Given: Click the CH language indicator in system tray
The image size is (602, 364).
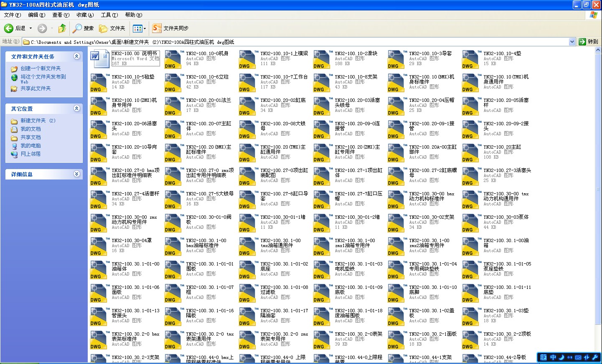Looking at the screenshot, I should point(552,357).
